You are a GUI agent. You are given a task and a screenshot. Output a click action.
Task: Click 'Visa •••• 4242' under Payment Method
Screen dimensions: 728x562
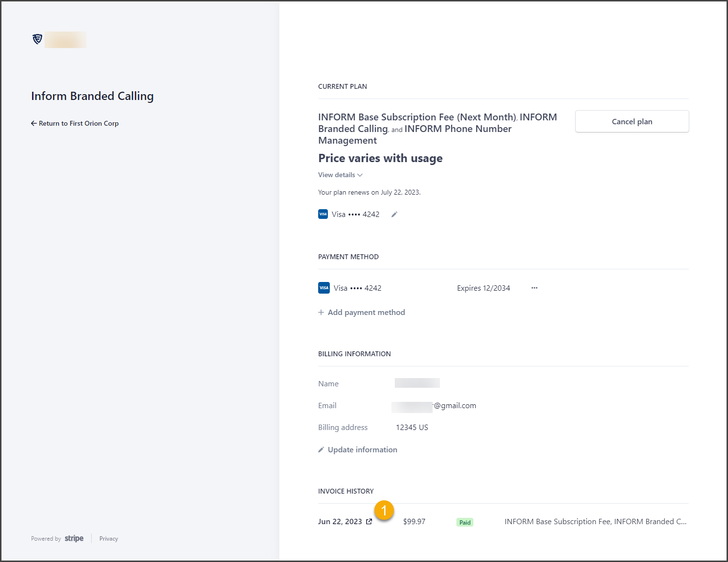coord(357,288)
